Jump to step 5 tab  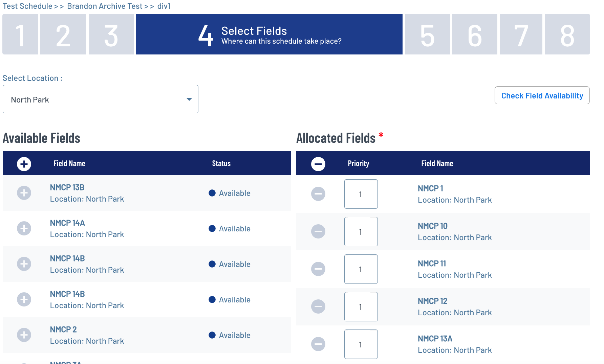[x=427, y=34]
